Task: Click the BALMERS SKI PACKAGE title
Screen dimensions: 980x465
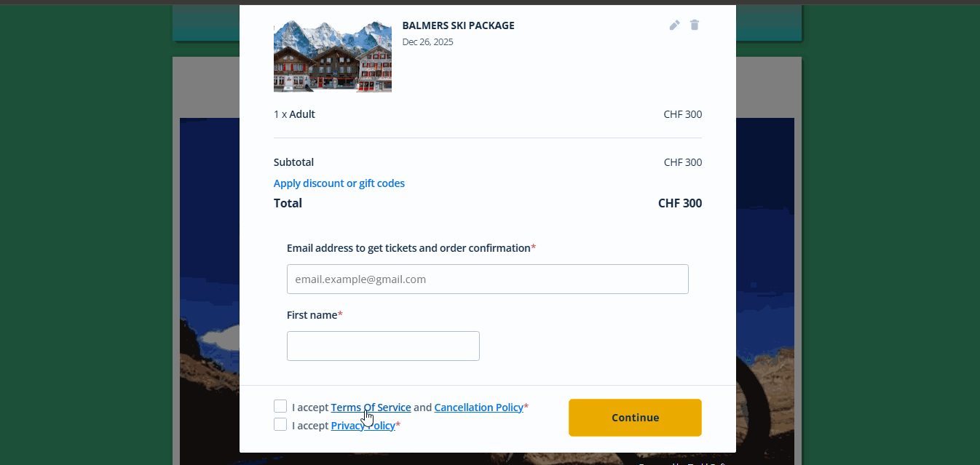Action: tap(458, 25)
